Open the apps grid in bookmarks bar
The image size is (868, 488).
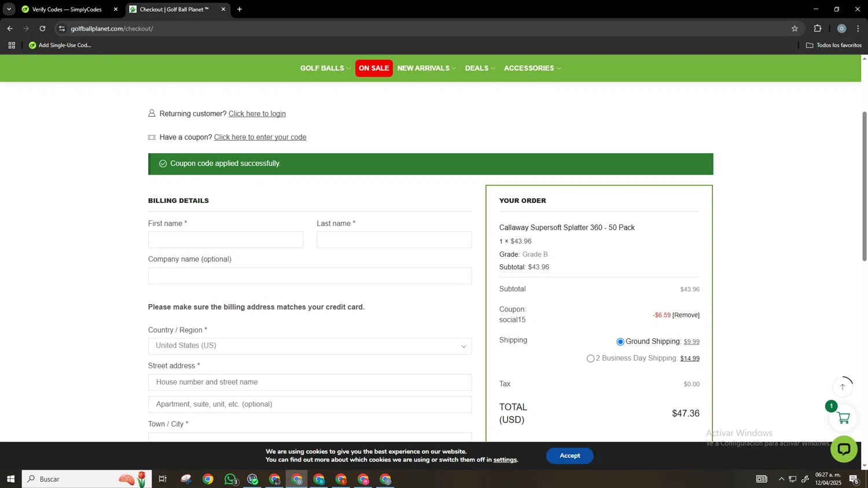pos(12,45)
